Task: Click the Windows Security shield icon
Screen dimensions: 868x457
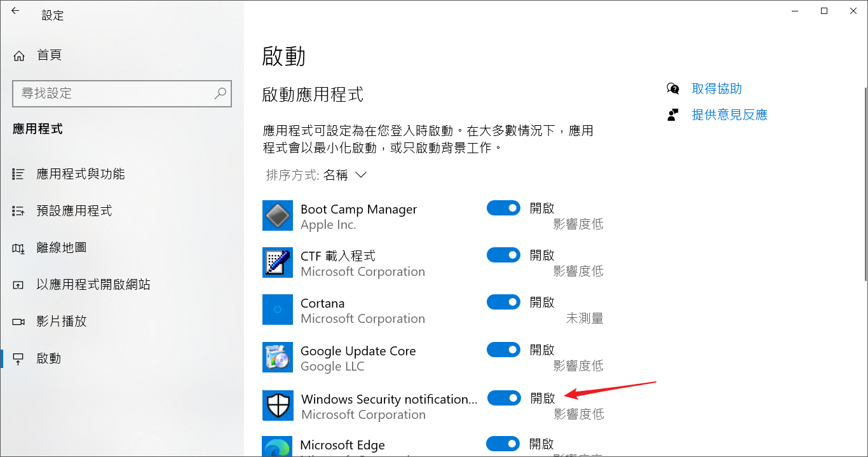Action: pyautogui.click(x=278, y=406)
